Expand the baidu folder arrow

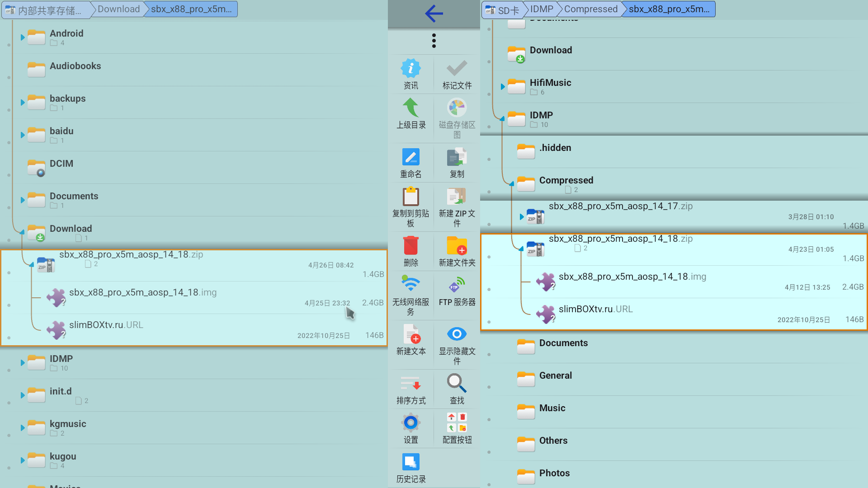coord(23,135)
